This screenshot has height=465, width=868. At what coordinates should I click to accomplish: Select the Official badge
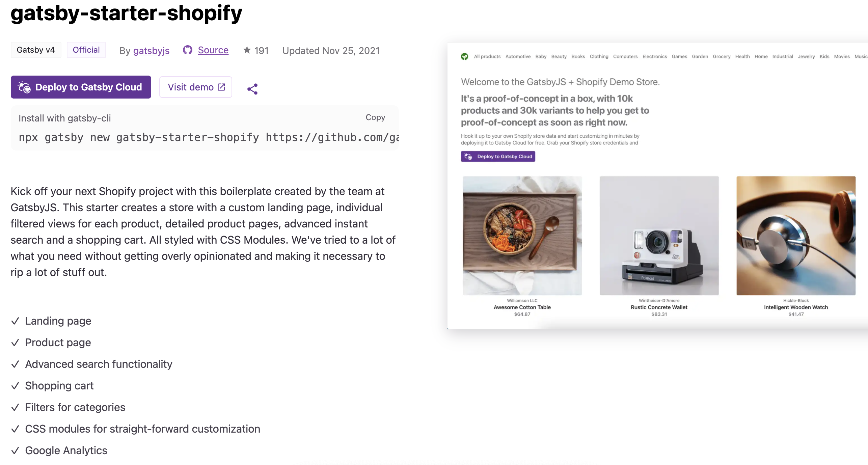[x=86, y=50]
